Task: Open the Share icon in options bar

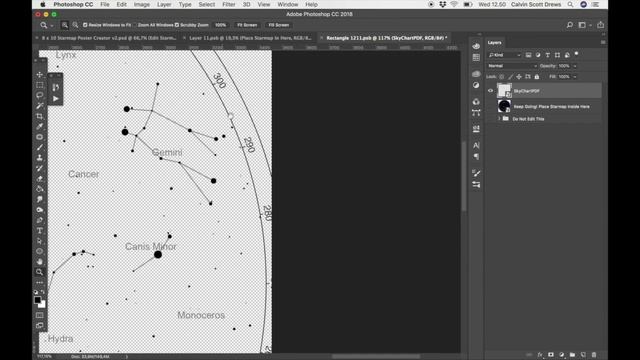Action: [600, 25]
